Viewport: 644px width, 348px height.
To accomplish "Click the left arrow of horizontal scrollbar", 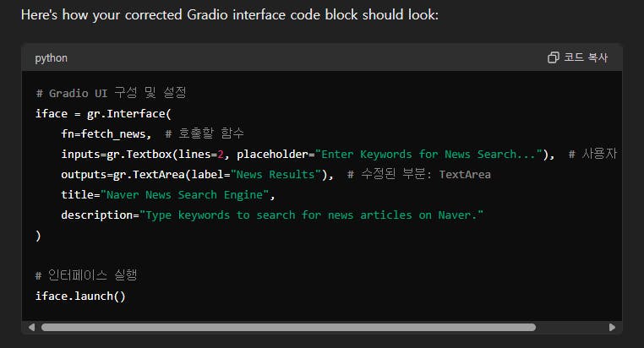I will point(31,327).
